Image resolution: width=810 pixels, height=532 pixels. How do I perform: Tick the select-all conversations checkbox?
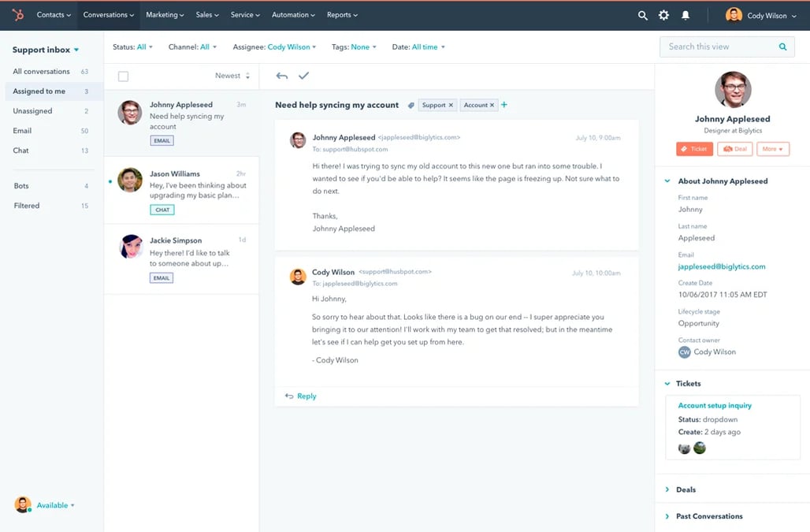pyautogui.click(x=123, y=76)
